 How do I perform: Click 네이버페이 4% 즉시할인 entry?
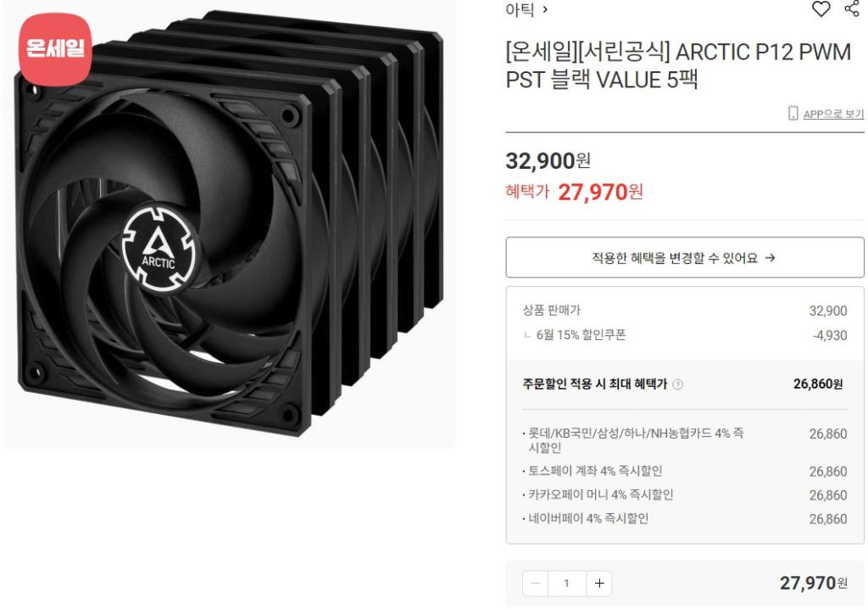(685, 519)
